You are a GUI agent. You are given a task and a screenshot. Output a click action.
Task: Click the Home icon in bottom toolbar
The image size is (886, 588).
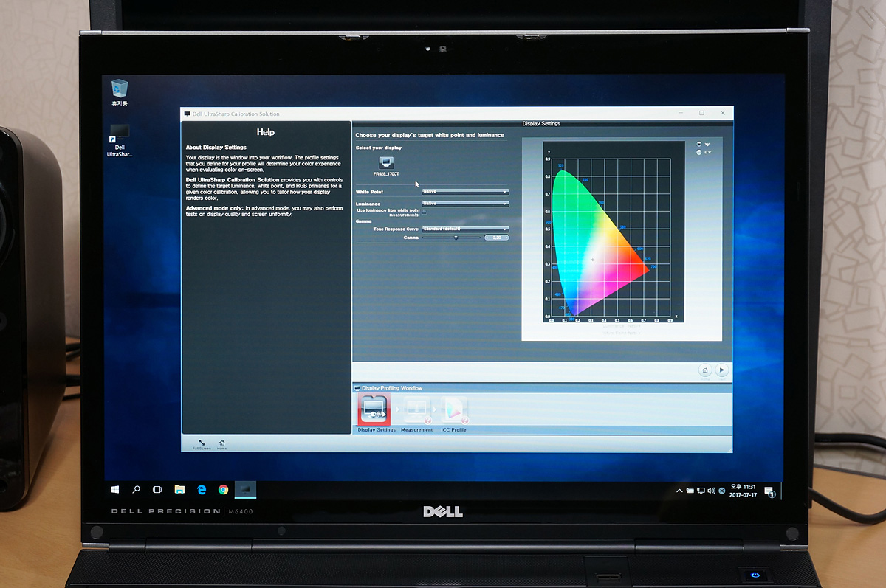click(221, 443)
